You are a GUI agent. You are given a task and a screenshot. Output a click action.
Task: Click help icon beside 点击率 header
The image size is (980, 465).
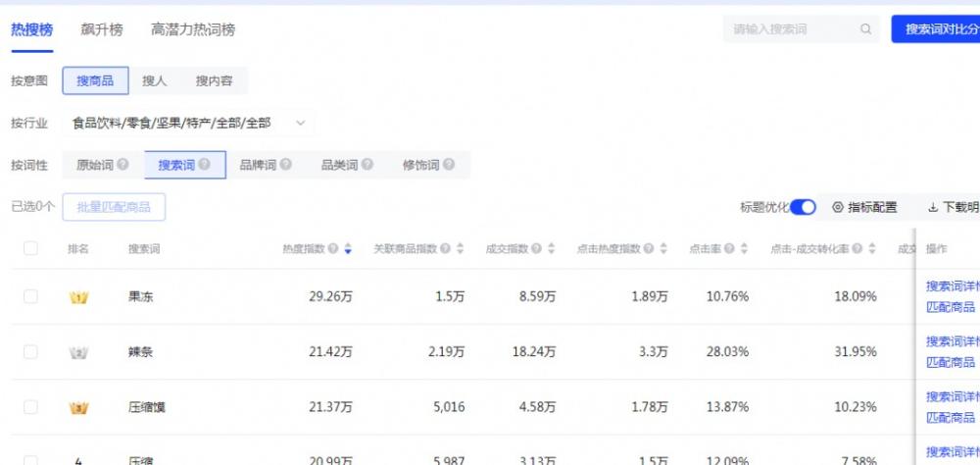729,248
